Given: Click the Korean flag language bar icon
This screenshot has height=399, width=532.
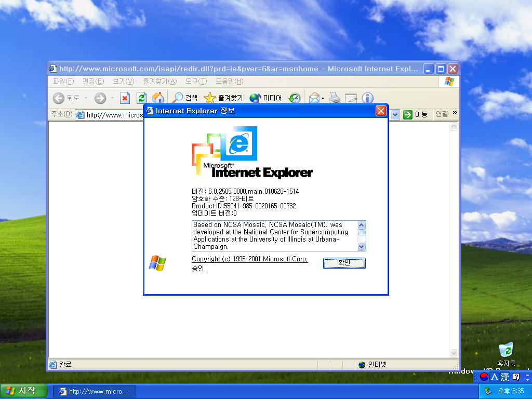Looking at the screenshot, I should pos(484,377).
